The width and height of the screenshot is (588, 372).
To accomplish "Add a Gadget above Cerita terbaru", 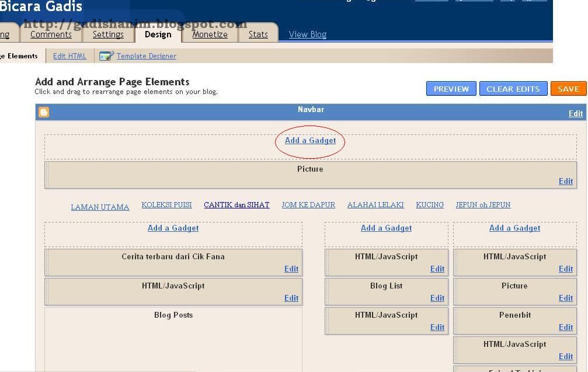I will 173,228.
